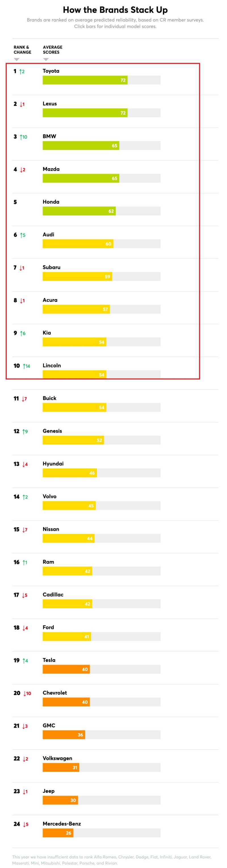227x868 pixels.
Task: Click Mercedes-Benz's down-5 rank arrow
Action: click(24, 824)
